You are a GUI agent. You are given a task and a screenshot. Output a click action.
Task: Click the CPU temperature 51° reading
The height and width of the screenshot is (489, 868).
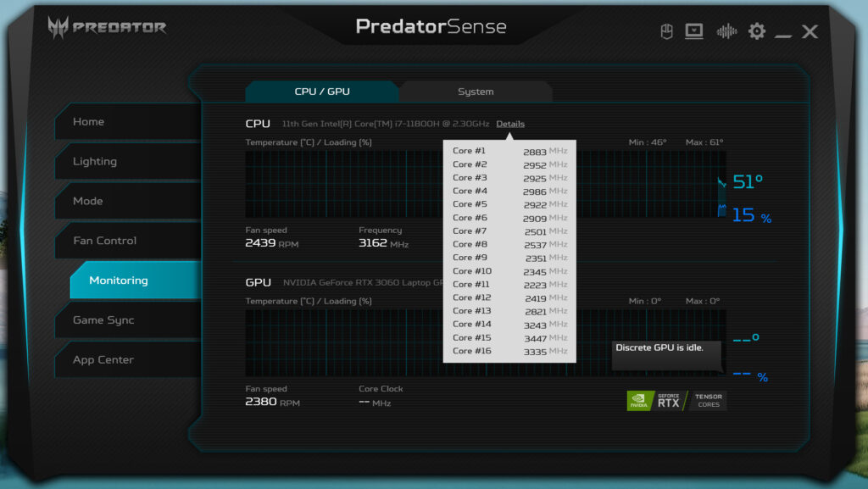click(x=748, y=181)
